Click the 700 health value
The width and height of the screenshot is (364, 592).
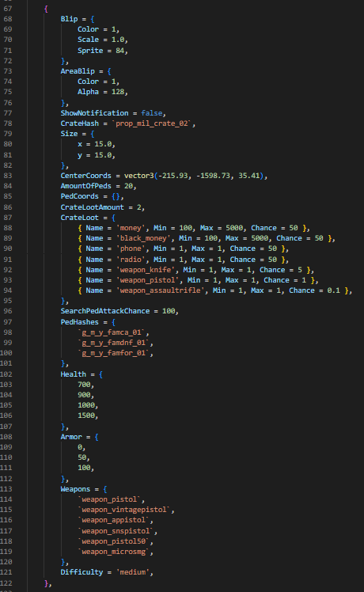(x=84, y=385)
